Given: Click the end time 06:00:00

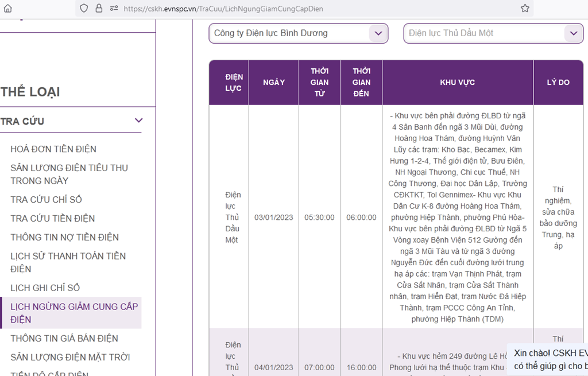Looking at the screenshot, I should point(362,218).
